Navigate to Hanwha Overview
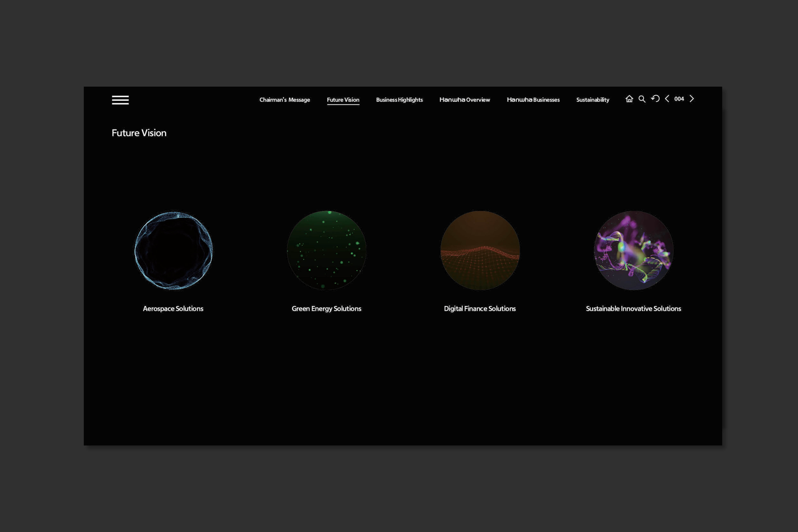Screen dimensions: 798x532 (464, 100)
